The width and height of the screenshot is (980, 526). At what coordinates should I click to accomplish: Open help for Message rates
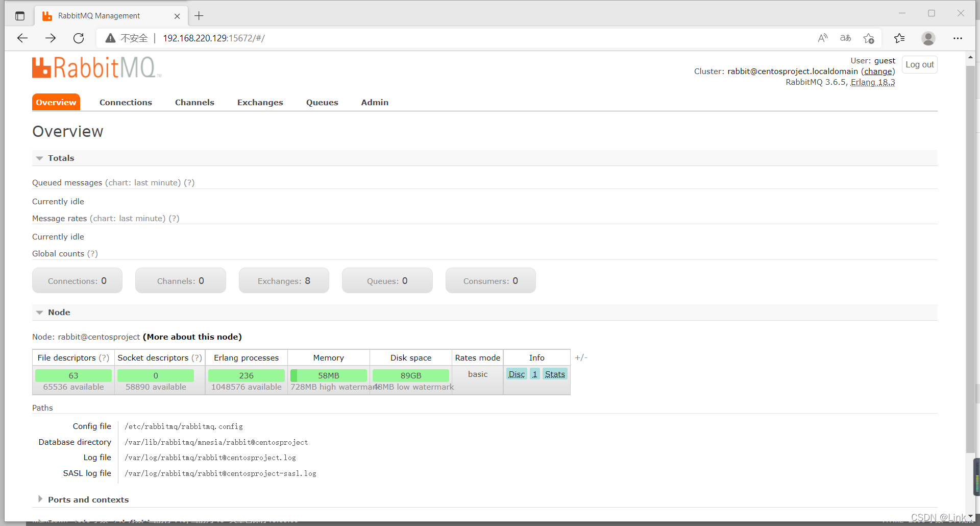pos(174,219)
